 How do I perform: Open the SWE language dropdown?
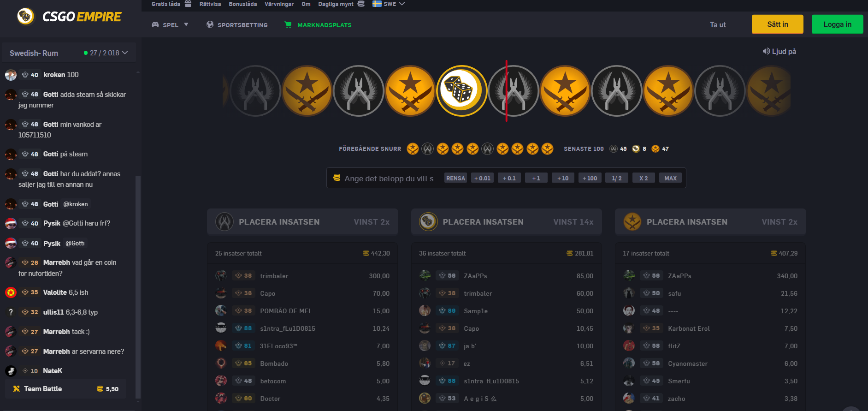389,4
